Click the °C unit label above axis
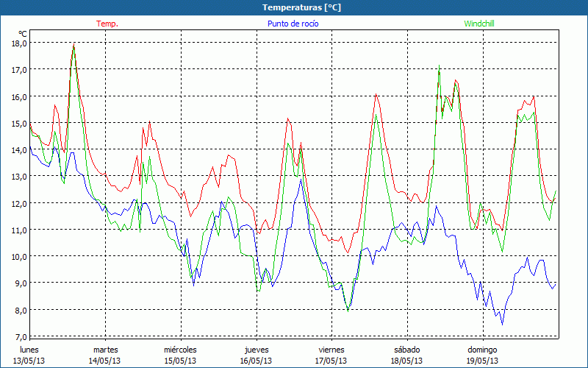The image size is (588, 368). coord(22,33)
